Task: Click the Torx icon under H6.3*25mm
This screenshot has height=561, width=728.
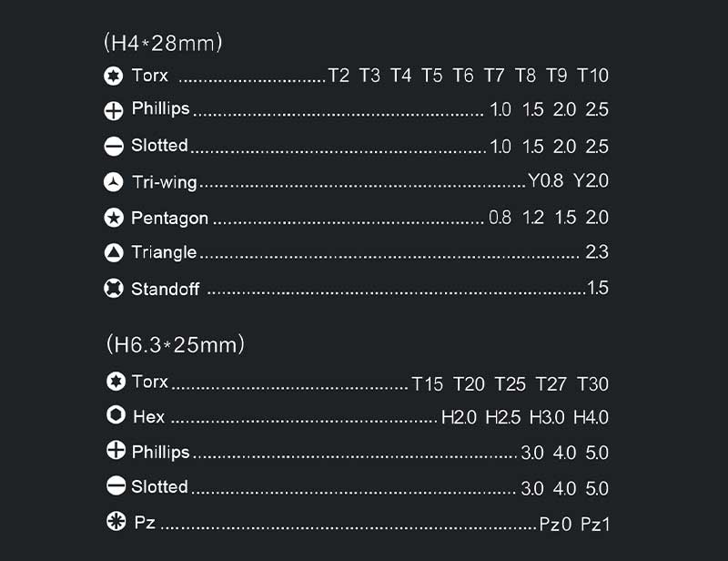Action: pos(116,381)
